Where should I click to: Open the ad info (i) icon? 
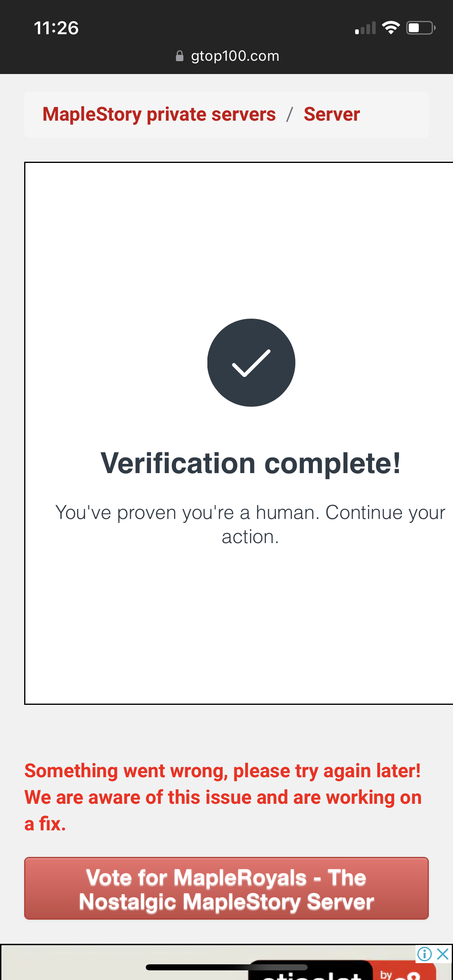point(424,954)
